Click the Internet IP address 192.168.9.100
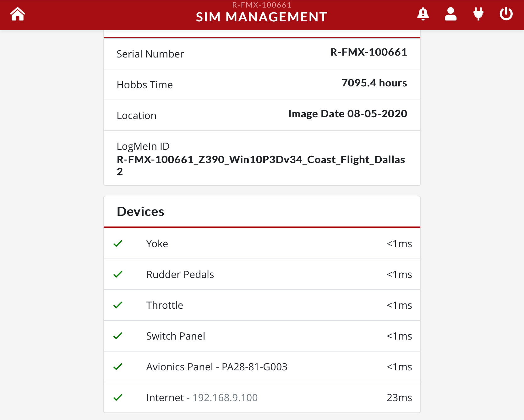 tap(225, 398)
